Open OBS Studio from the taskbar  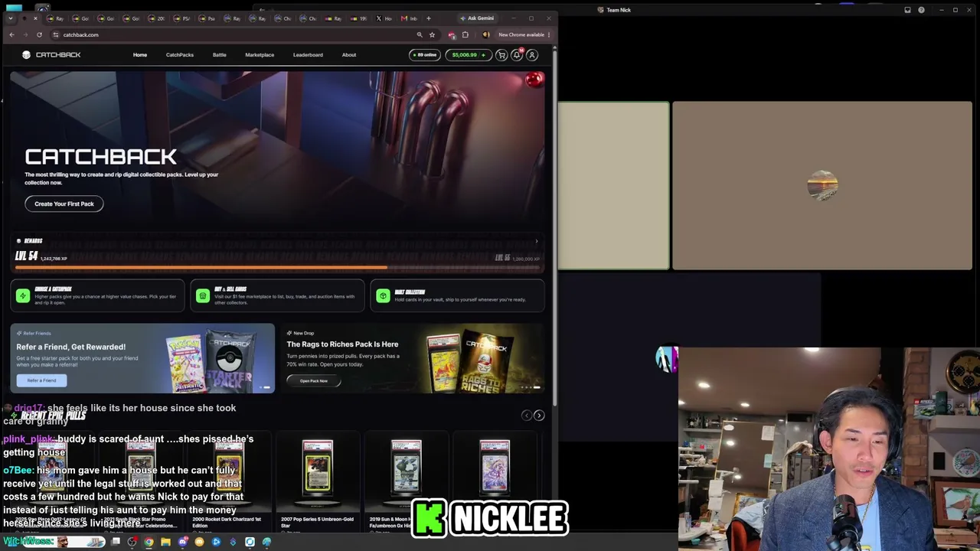132,542
